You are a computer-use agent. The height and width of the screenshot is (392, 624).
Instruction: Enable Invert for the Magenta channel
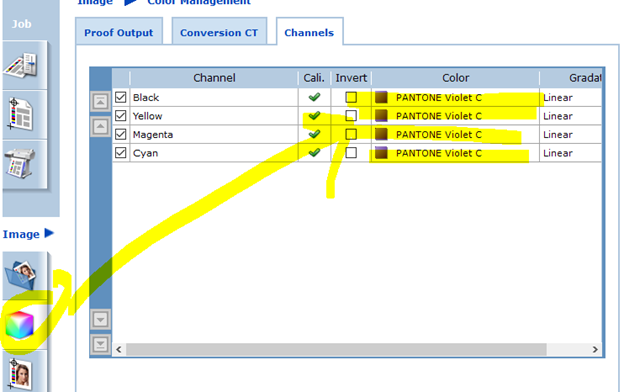tap(351, 134)
